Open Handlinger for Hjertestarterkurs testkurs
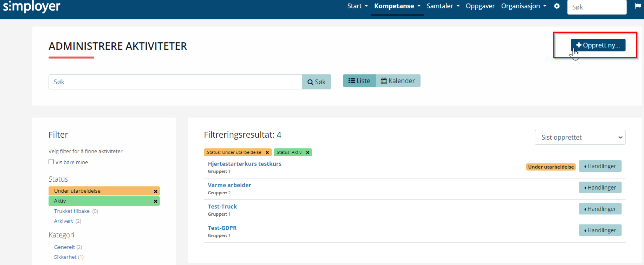644x265 pixels. click(600, 166)
